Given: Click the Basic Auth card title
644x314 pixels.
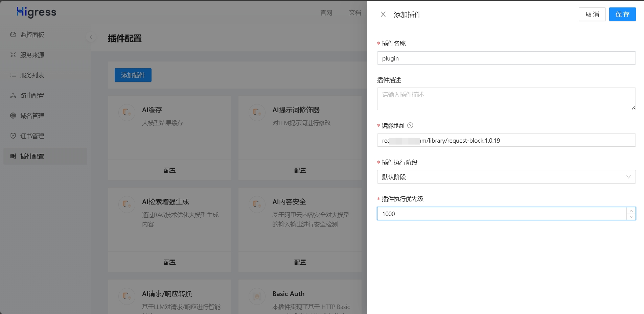Looking at the screenshot, I should pos(289,294).
